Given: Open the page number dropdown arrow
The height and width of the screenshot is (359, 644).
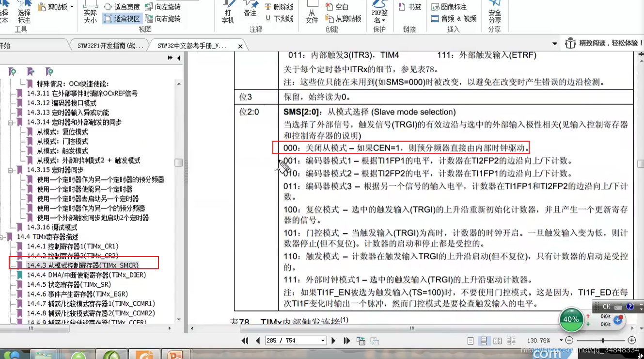Looking at the screenshot, I should pos(323,341).
